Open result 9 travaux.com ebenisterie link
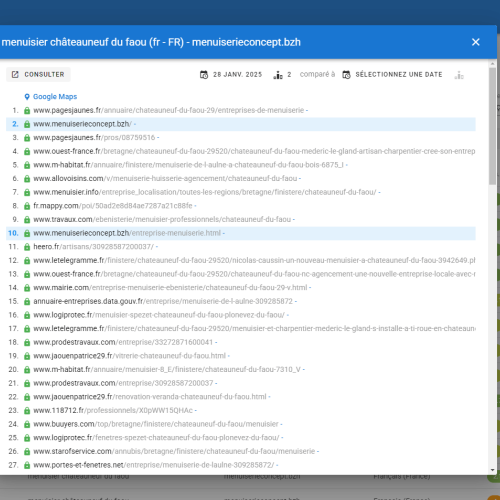Image resolution: width=500 pixels, height=500 pixels. tap(162, 220)
